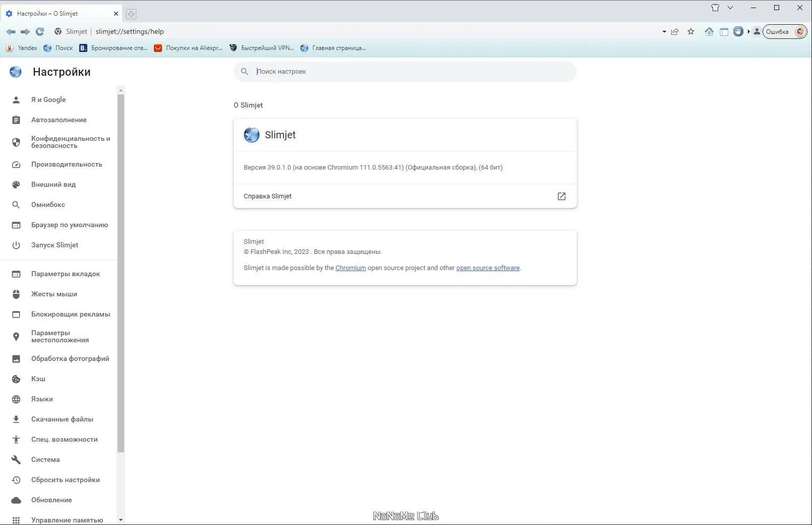
Task: Open Автозаполнение settings section
Action: (59, 120)
